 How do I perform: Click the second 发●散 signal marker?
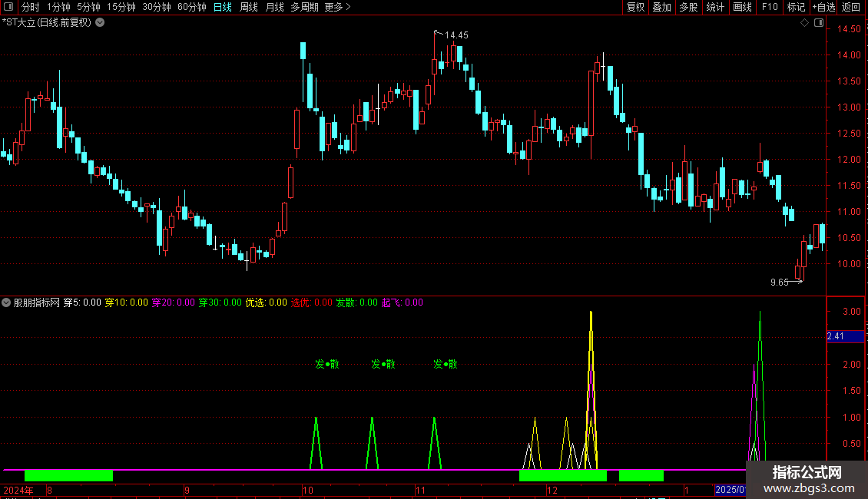(383, 364)
